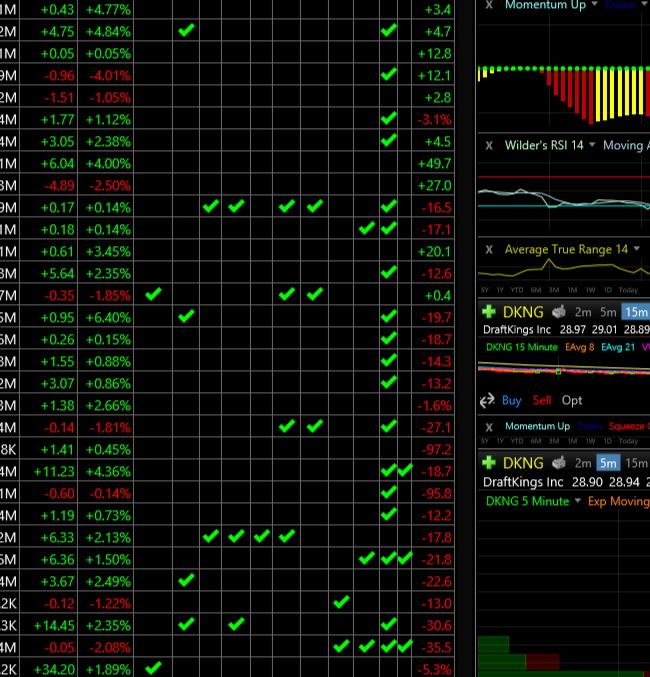The height and width of the screenshot is (677, 650).
Task: Remove the Wilder's RSI 14 indicator panel
Action: [489, 145]
